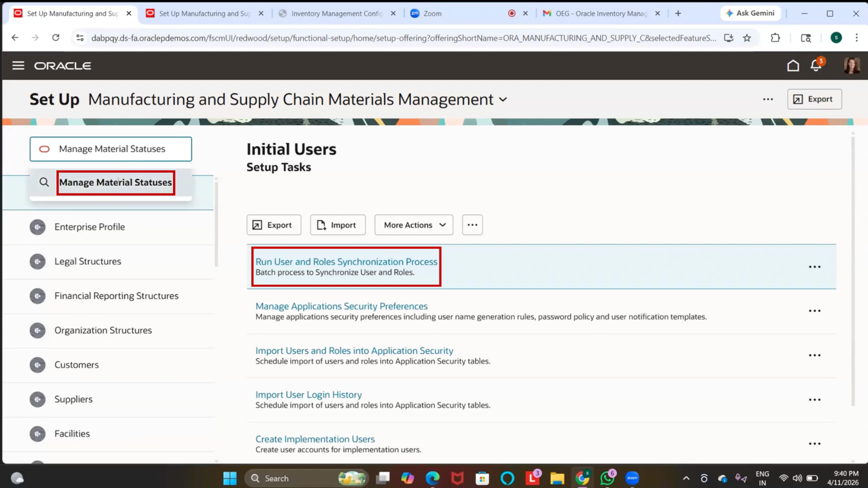Open the notifications bell icon

(x=816, y=66)
